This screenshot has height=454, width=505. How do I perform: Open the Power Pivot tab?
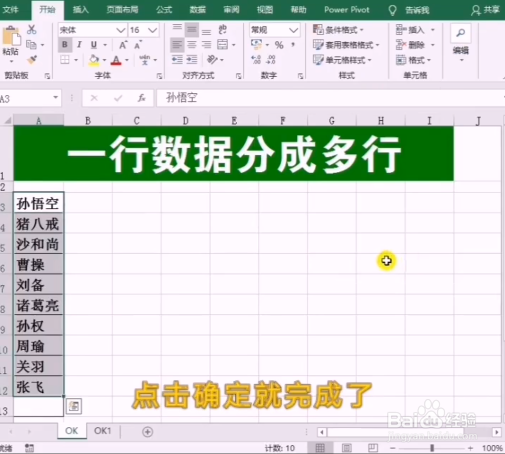click(347, 10)
